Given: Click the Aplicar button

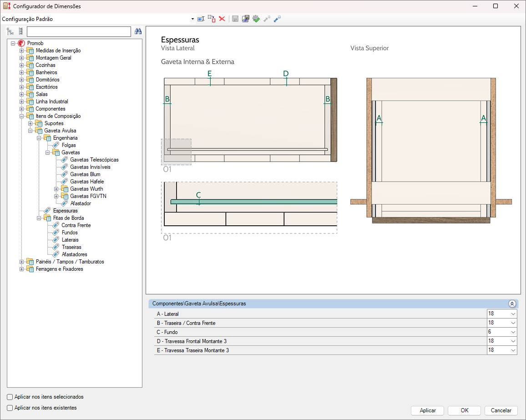Looking at the screenshot, I should [x=428, y=410].
